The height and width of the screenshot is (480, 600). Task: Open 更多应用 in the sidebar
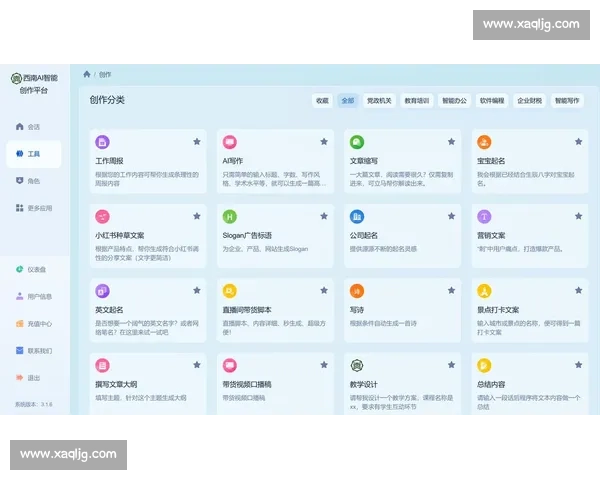[x=34, y=208]
